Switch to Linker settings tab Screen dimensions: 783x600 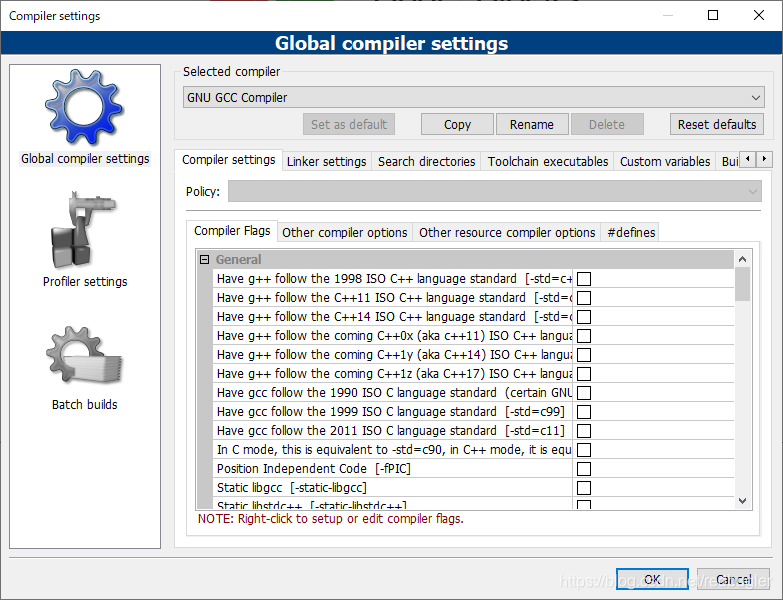tap(327, 162)
